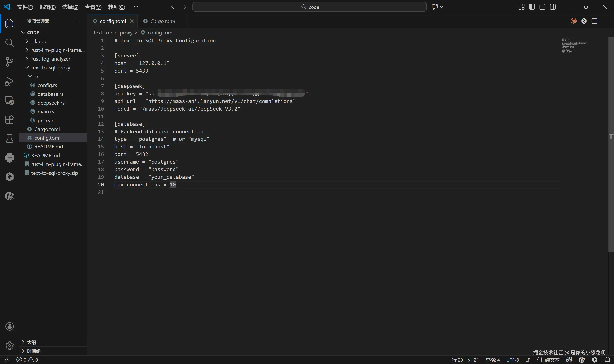The height and width of the screenshot is (364, 614).
Task: Open the Testing flask view
Action: pos(9,138)
